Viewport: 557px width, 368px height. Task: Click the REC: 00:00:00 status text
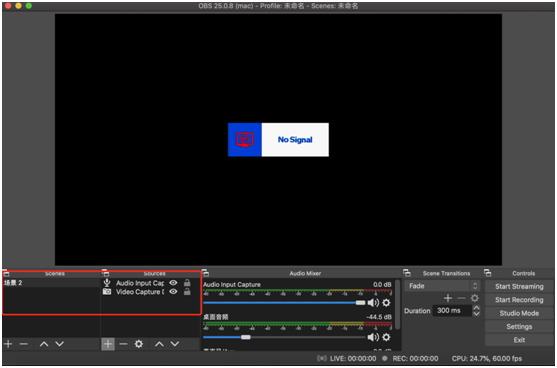click(x=415, y=358)
